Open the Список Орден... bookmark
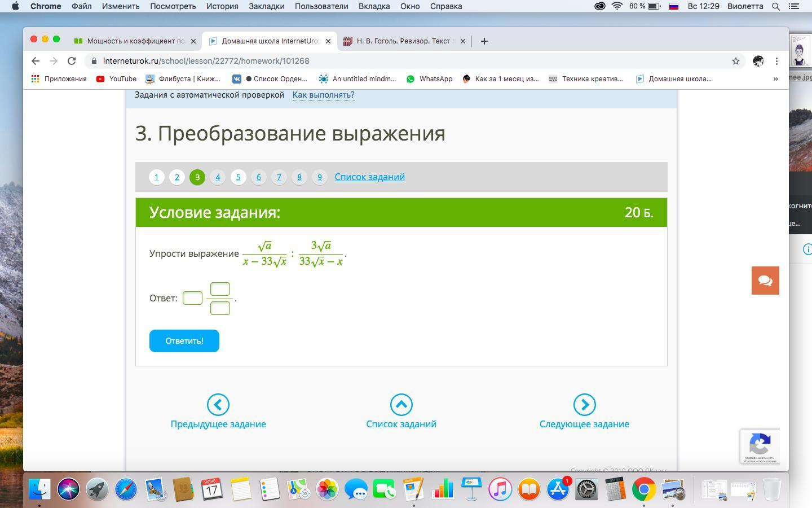812x508 pixels. [x=268, y=79]
